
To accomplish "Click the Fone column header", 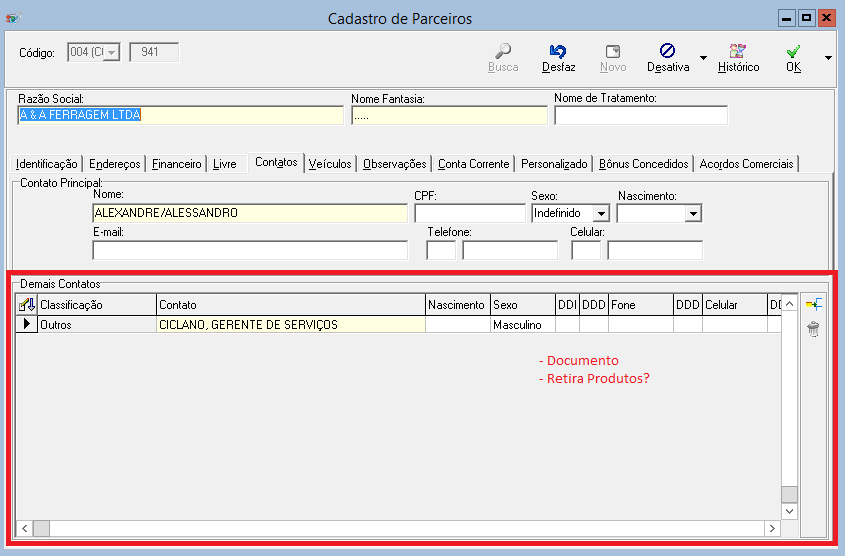I will [641, 305].
